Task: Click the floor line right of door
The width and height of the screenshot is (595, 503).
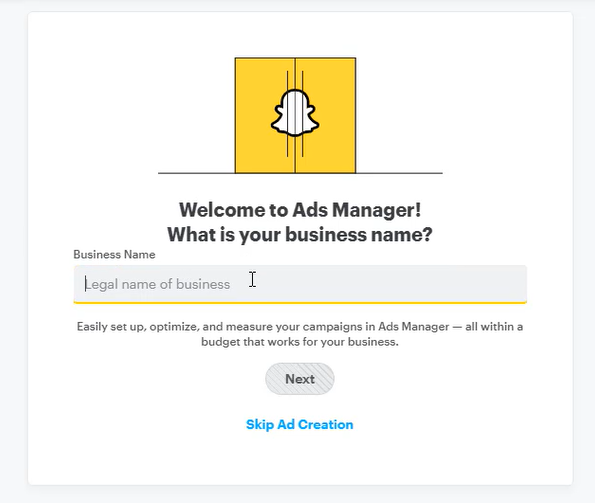Action: coord(399,173)
